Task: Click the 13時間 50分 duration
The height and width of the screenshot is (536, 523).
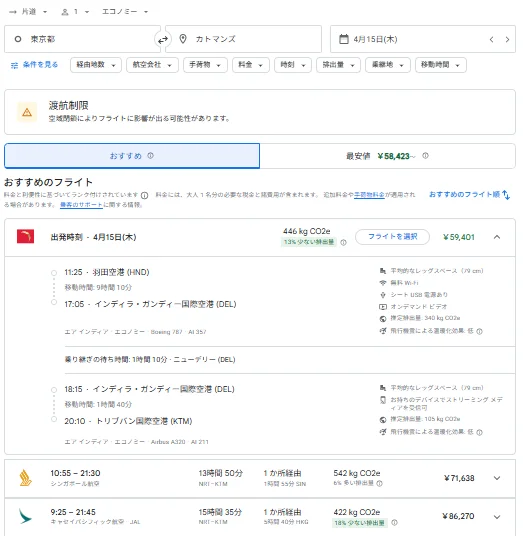Action: (x=221, y=473)
